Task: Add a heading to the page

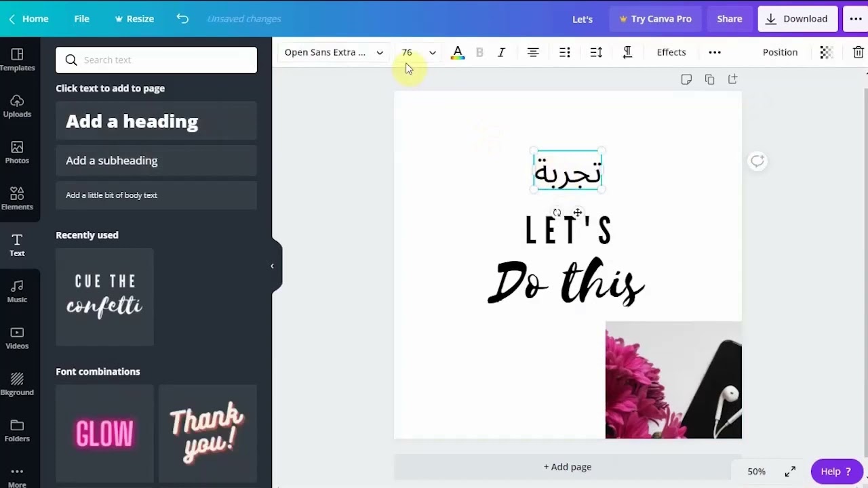Action: click(x=156, y=121)
